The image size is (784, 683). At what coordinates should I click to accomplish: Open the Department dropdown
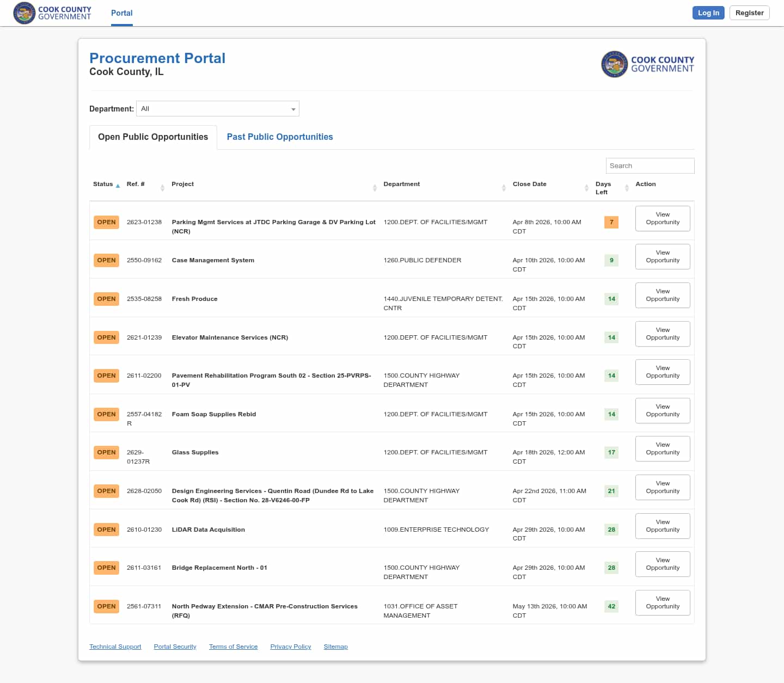(218, 109)
